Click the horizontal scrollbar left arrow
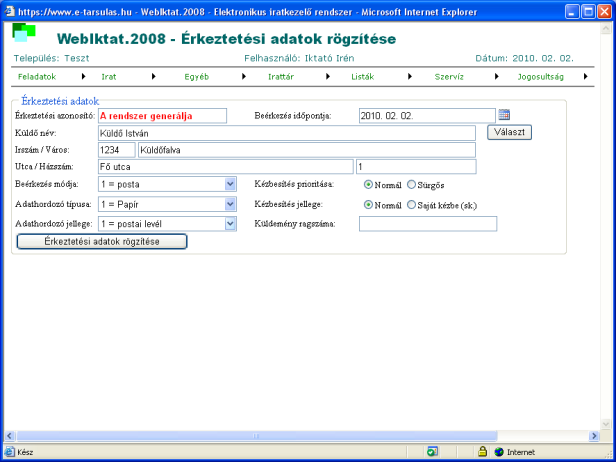616x462 pixels. (10, 436)
